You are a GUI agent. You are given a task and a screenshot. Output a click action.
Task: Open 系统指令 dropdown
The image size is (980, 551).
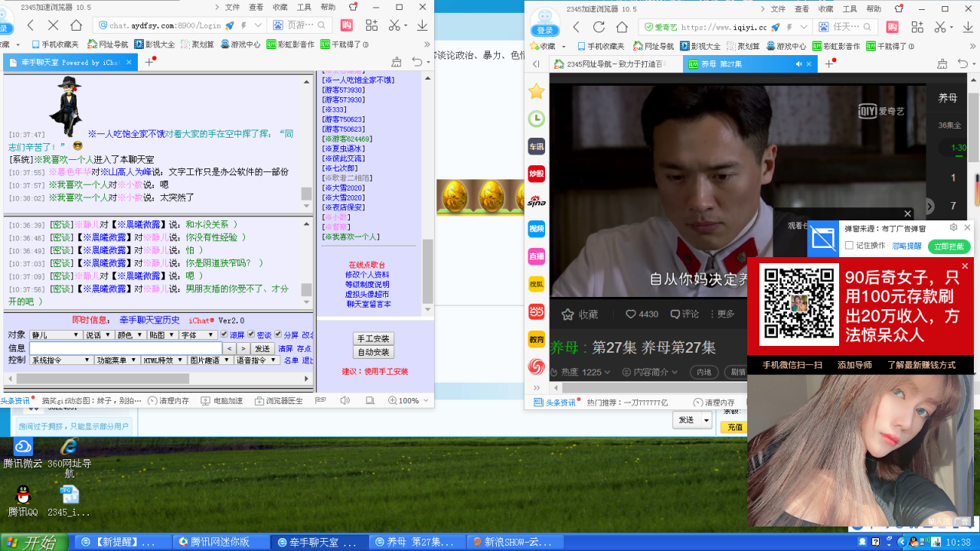click(x=61, y=360)
